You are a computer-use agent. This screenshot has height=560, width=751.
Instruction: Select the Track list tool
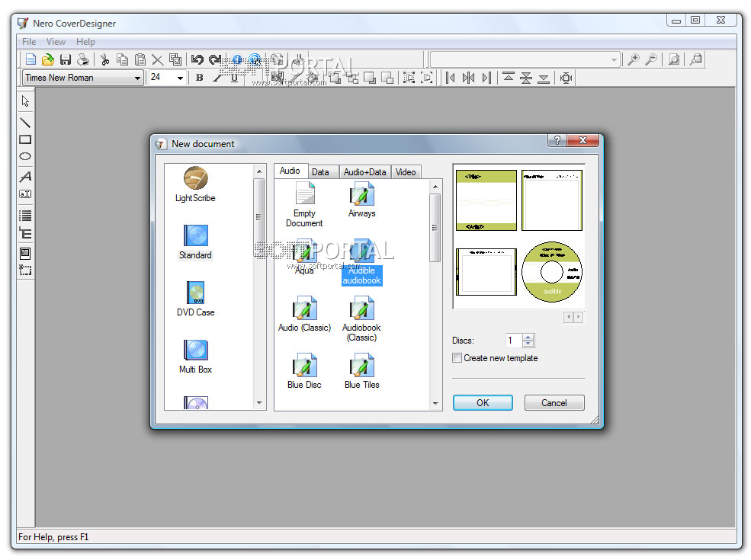25,215
